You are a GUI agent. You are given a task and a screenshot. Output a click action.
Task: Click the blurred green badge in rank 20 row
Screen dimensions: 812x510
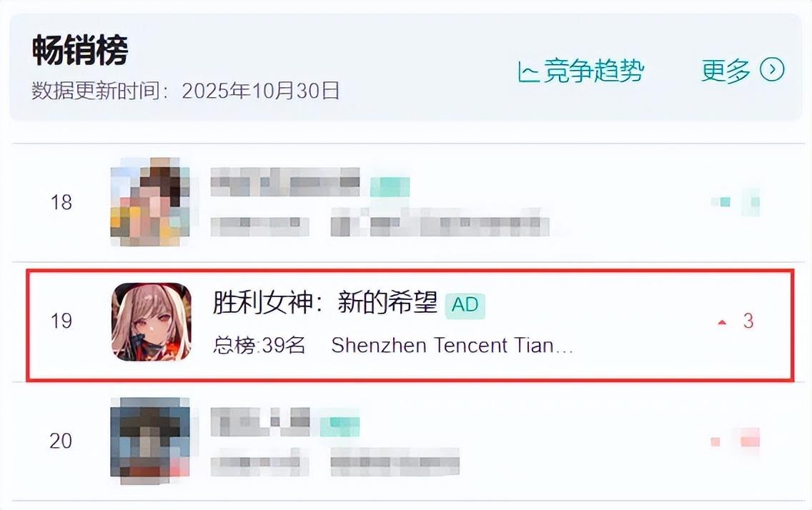[x=340, y=424]
